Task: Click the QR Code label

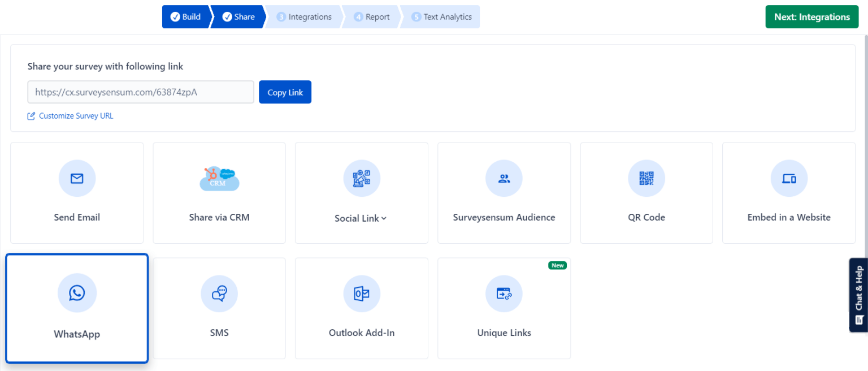Action: 646,217
